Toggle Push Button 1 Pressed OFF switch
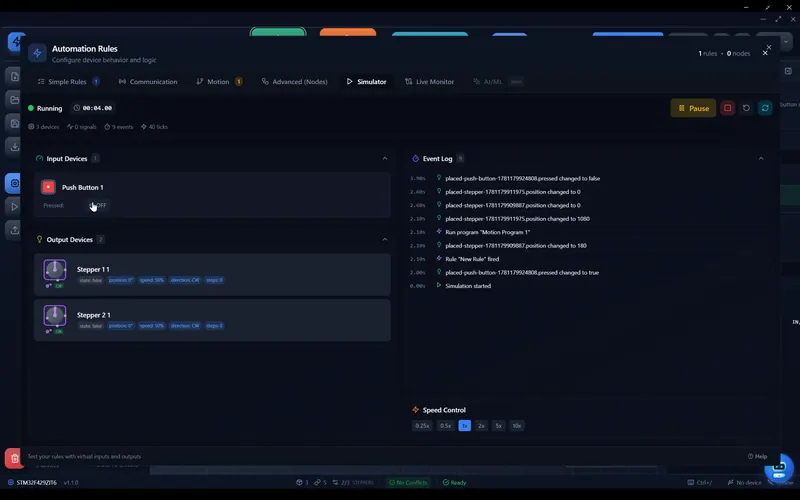Viewport: 800px width, 500px height. (98, 206)
